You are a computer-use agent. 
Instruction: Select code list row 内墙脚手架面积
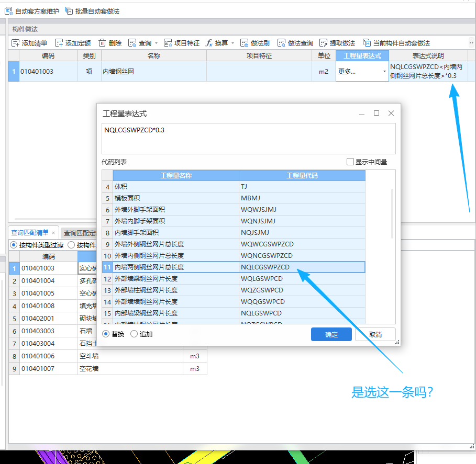pyautogui.click(x=234, y=233)
